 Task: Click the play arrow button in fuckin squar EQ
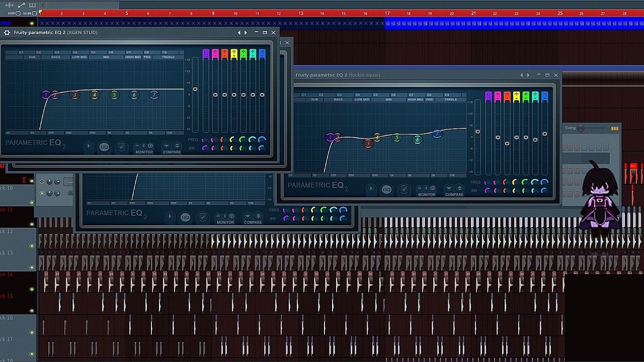371,189
